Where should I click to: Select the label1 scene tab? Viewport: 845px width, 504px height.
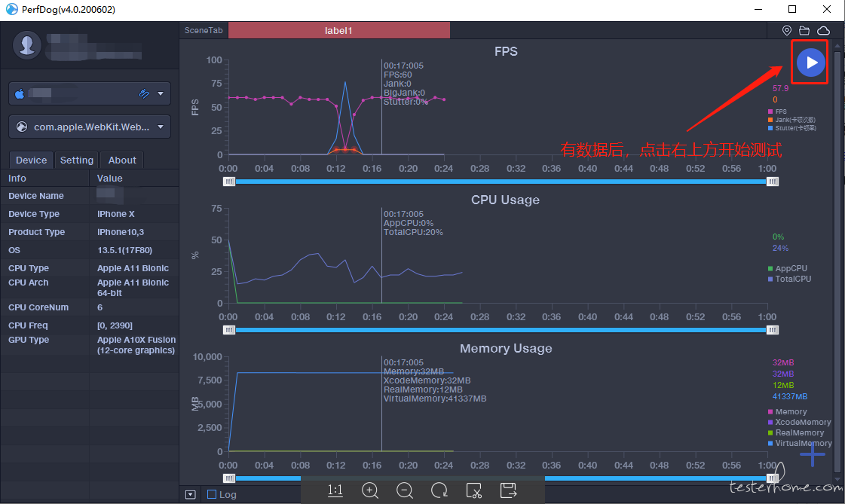point(339,31)
